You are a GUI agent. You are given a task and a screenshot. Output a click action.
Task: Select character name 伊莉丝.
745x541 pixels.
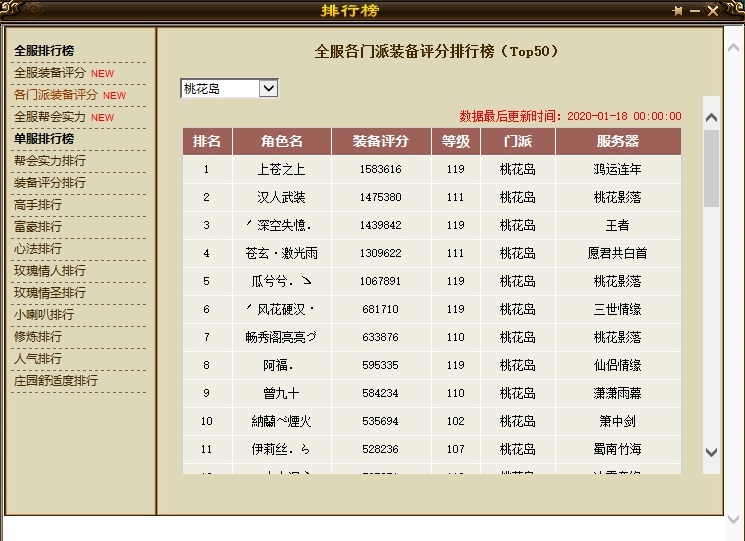281,449
